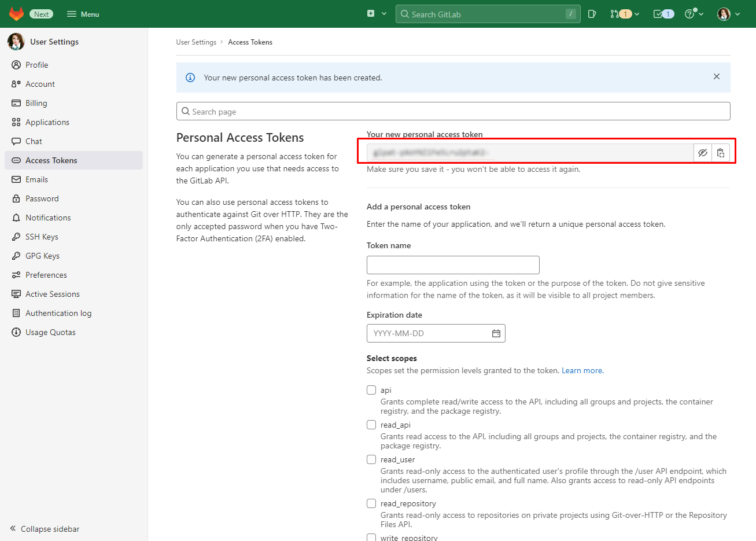Click the Preferences sliders icon

tap(16, 275)
